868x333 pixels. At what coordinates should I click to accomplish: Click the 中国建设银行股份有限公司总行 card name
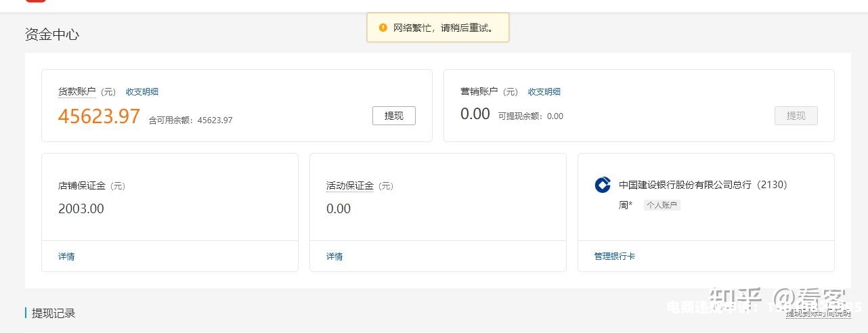(685, 185)
